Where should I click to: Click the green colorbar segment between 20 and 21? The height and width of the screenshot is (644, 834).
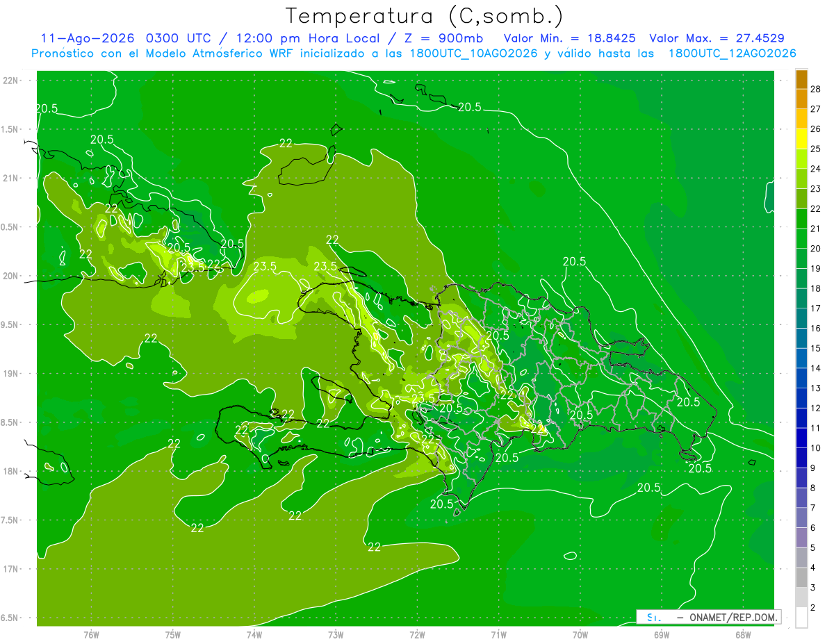(x=801, y=239)
